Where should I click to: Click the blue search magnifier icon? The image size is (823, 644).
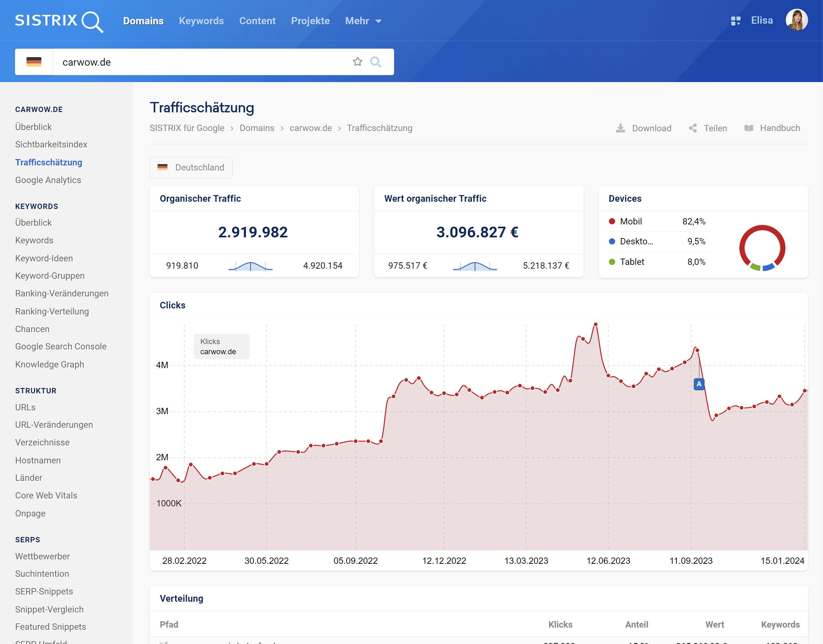pyautogui.click(x=375, y=62)
